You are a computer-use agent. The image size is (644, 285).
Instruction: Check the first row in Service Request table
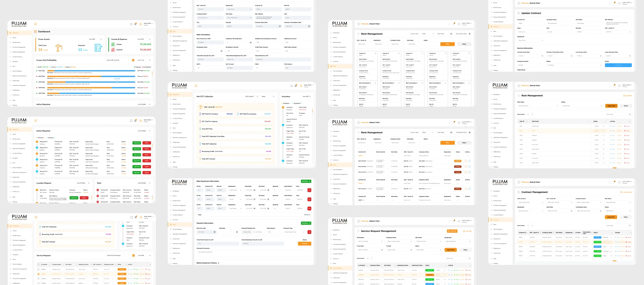point(38,269)
